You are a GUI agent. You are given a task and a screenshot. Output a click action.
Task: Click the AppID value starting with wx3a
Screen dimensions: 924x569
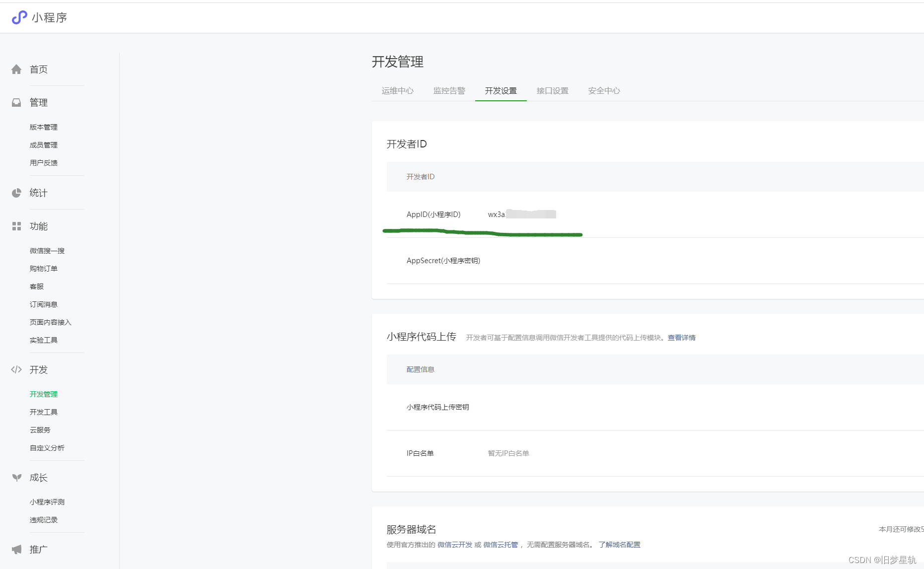pyautogui.click(x=522, y=214)
